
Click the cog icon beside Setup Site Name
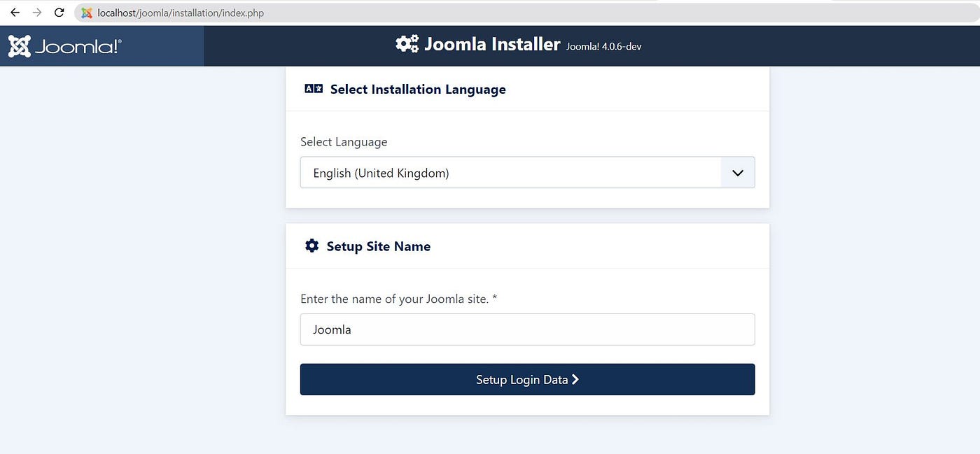tap(311, 246)
